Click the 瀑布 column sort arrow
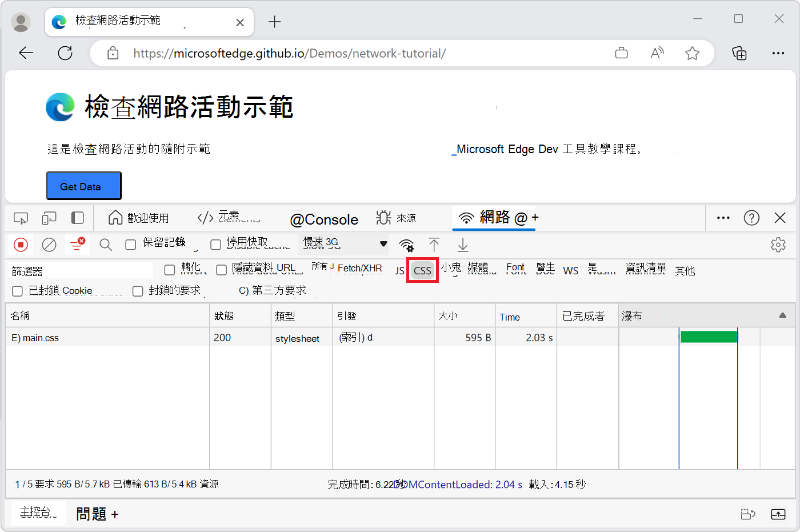The height and width of the screenshot is (532, 800). [x=782, y=314]
